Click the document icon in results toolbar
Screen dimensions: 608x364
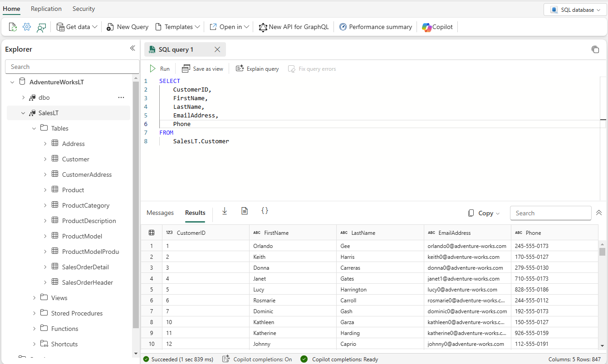pos(245,211)
